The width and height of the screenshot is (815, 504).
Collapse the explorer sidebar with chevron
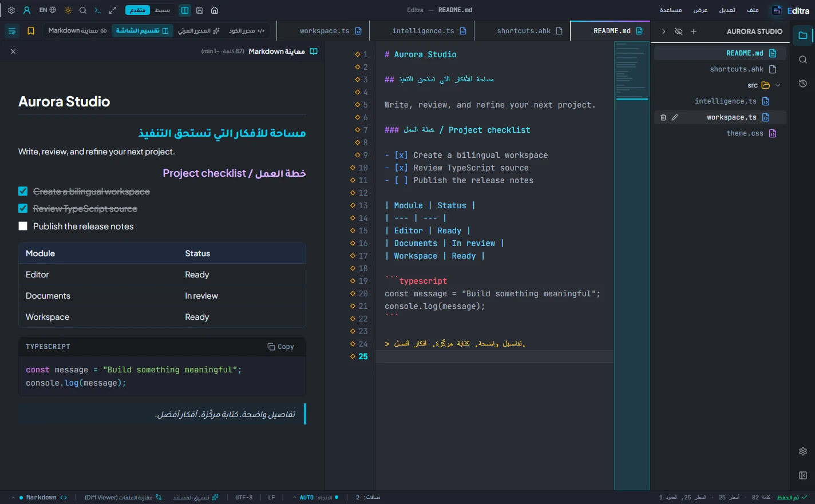664,31
